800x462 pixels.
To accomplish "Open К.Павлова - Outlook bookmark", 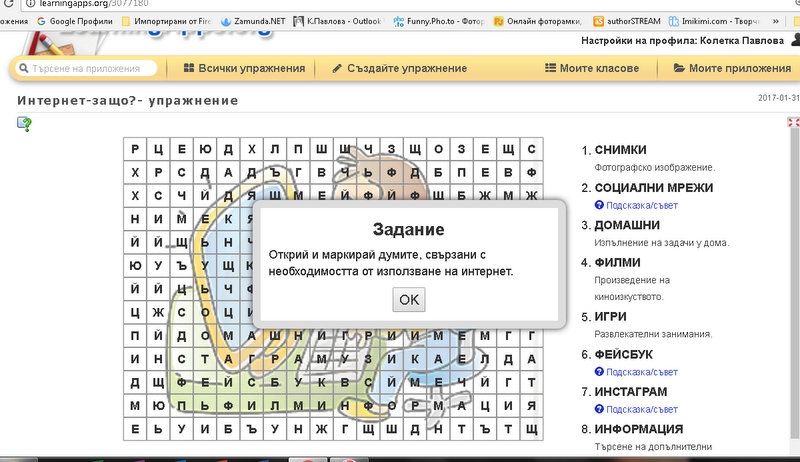I will pos(337,21).
